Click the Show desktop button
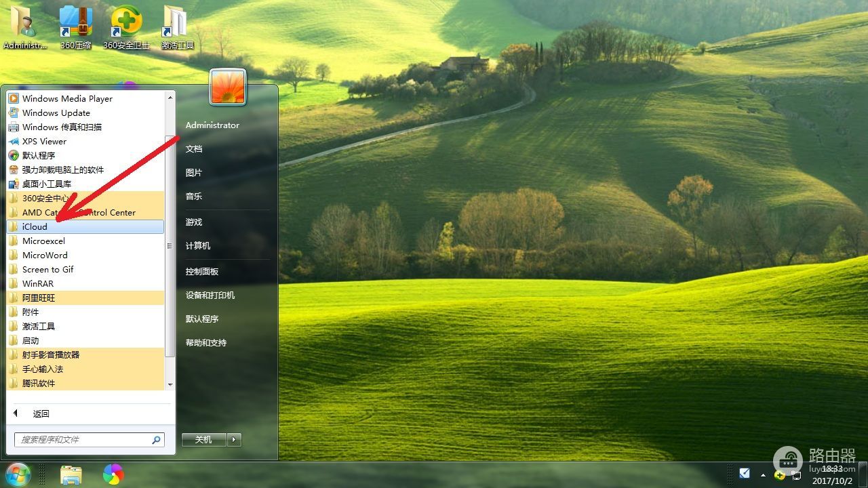 pyautogui.click(x=863, y=474)
